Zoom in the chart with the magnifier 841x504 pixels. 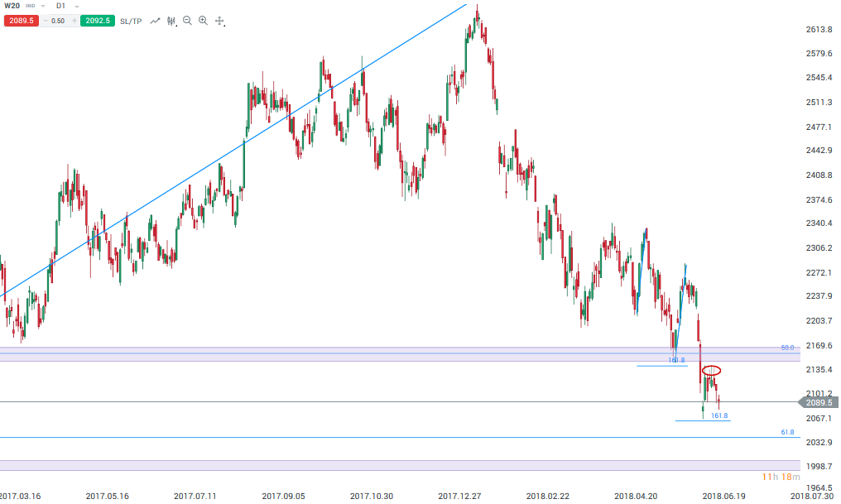203,21
